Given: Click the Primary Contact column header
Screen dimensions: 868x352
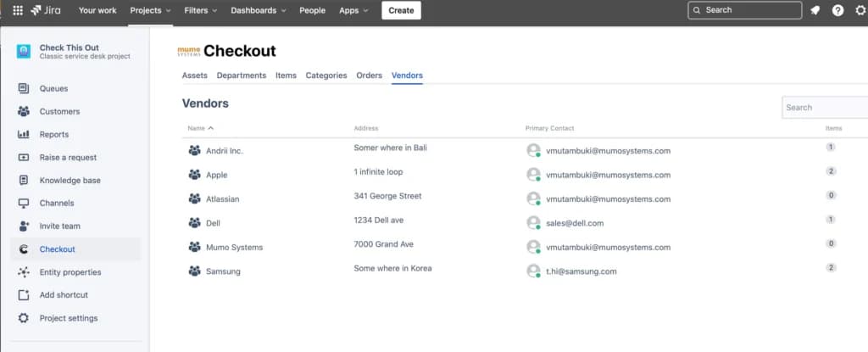Looking at the screenshot, I should 549,128.
